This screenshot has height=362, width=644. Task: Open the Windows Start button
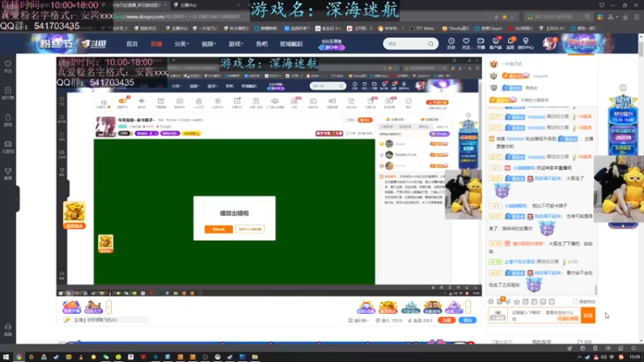point(6,357)
